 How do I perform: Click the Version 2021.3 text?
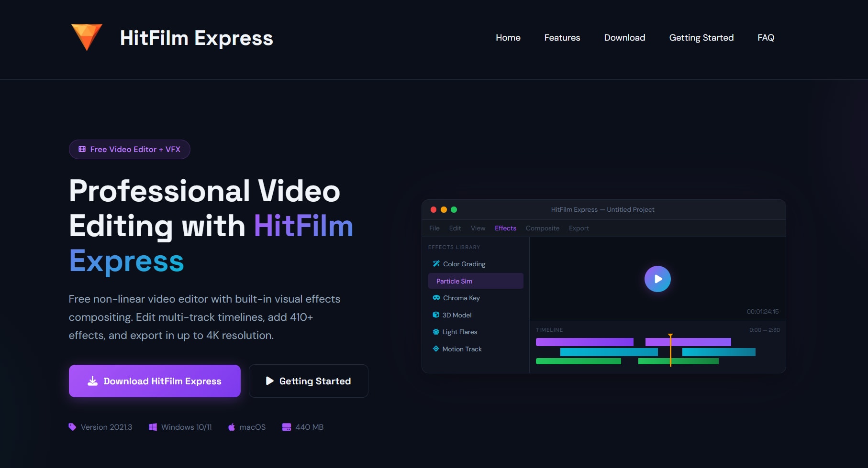[106, 427]
